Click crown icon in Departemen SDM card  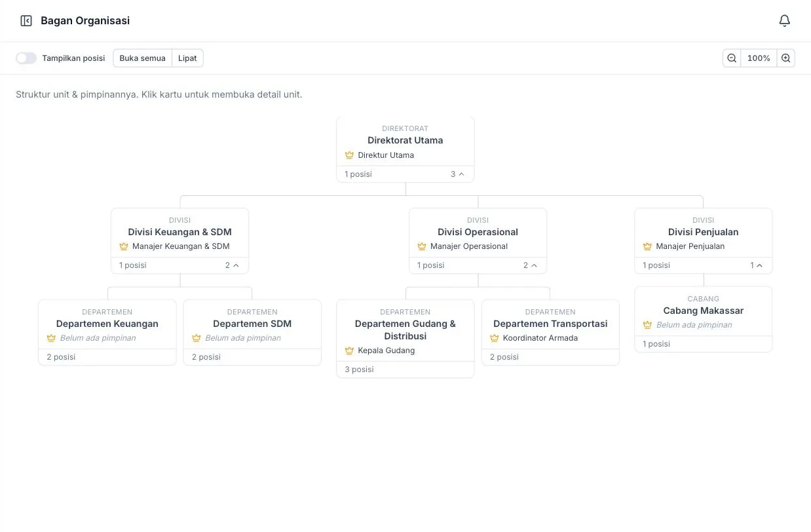pyautogui.click(x=197, y=338)
